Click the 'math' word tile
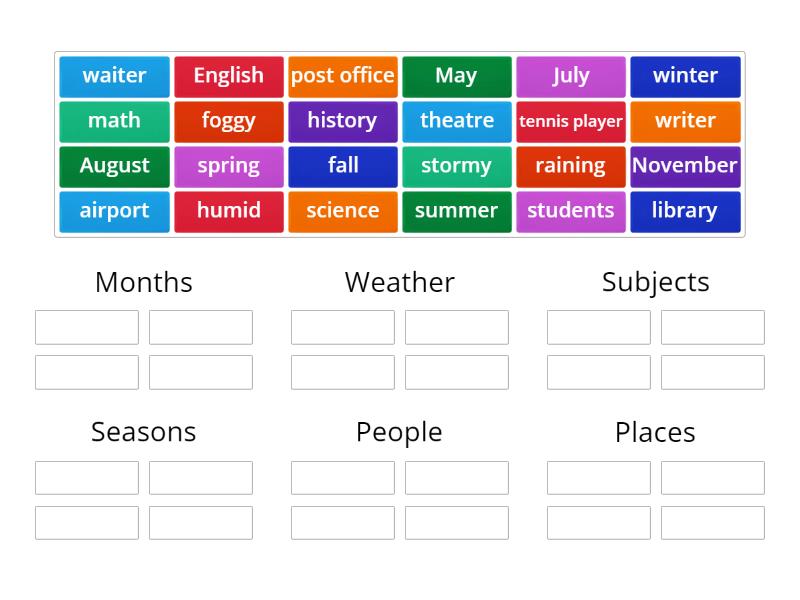Screen dimensions: 800x600 point(113,121)
